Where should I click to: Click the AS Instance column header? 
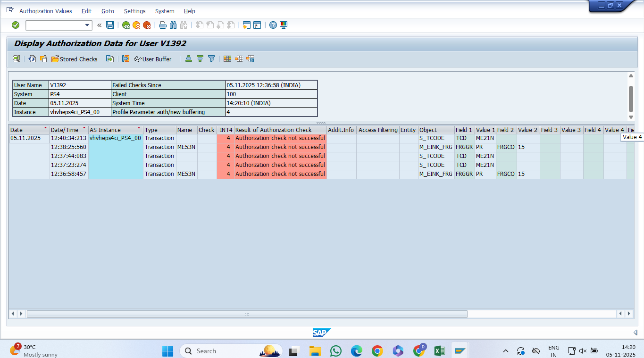[x=105, y=130]
